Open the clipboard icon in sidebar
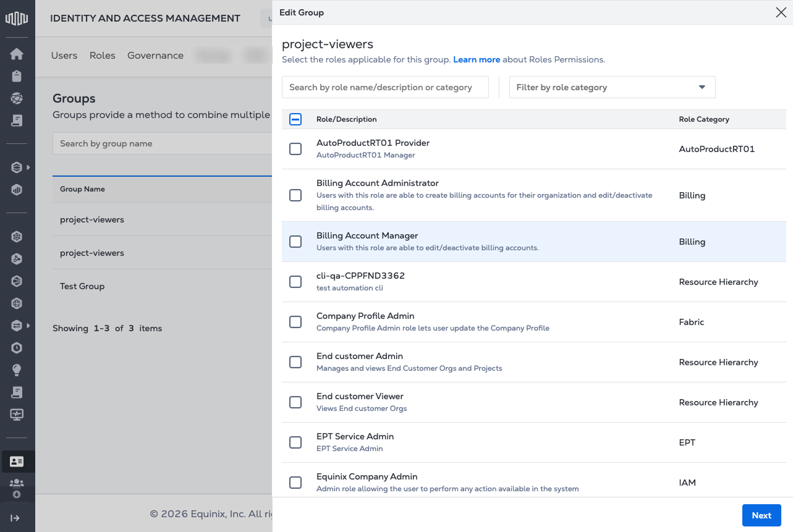This screenshot has height=532, width=793. click(x=17, y=76)
